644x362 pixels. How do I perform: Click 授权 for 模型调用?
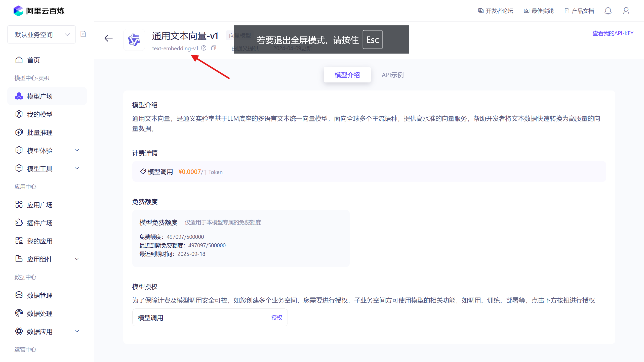pos(276,318)
